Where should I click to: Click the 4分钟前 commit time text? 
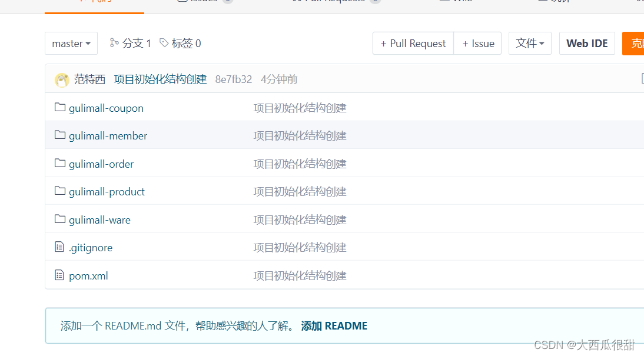click(x=279, y=79)
